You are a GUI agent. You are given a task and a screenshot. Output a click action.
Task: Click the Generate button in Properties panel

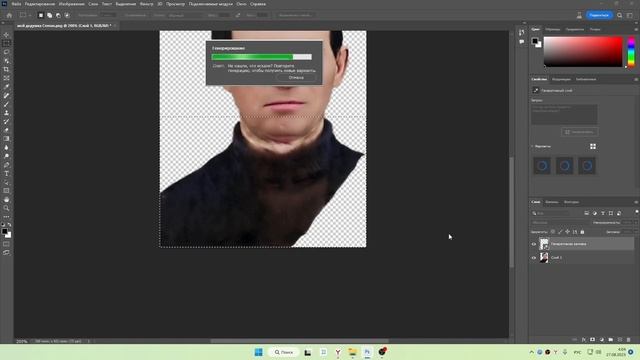click(x=580, y=132)
